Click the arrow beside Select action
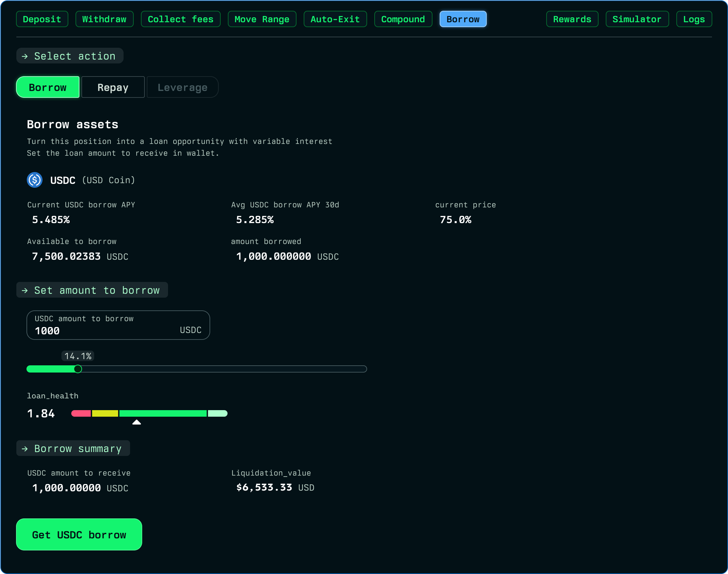 [25, 56]
